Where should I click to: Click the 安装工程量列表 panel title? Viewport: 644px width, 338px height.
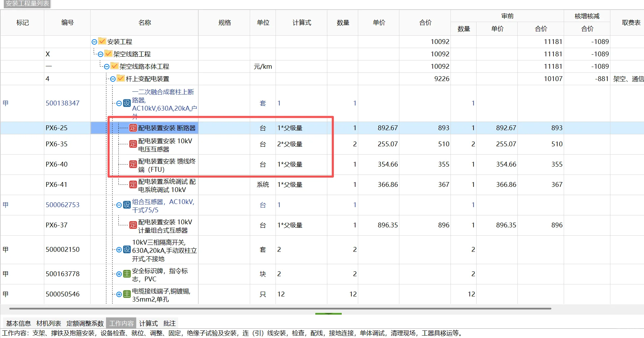27,4
